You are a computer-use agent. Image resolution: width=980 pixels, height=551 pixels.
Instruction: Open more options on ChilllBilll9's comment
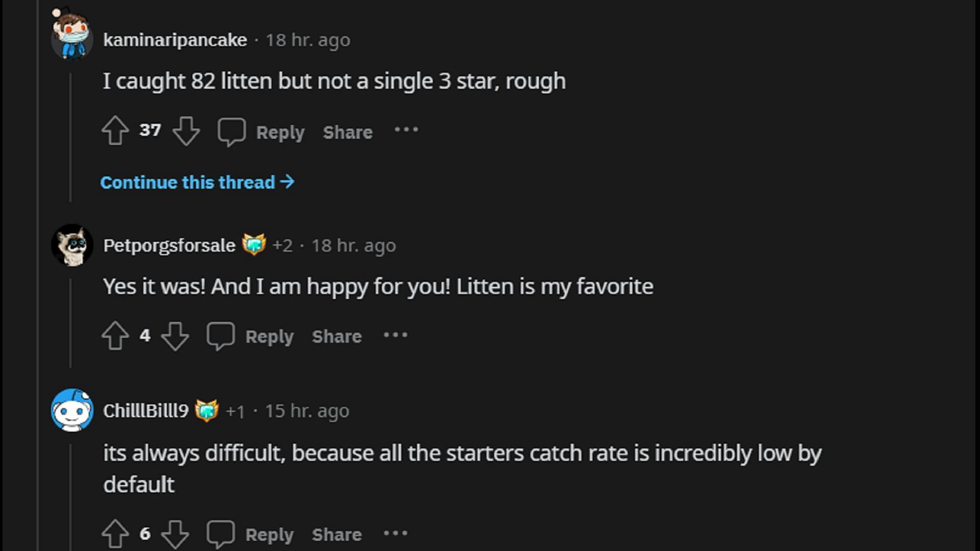click(396, 533)
